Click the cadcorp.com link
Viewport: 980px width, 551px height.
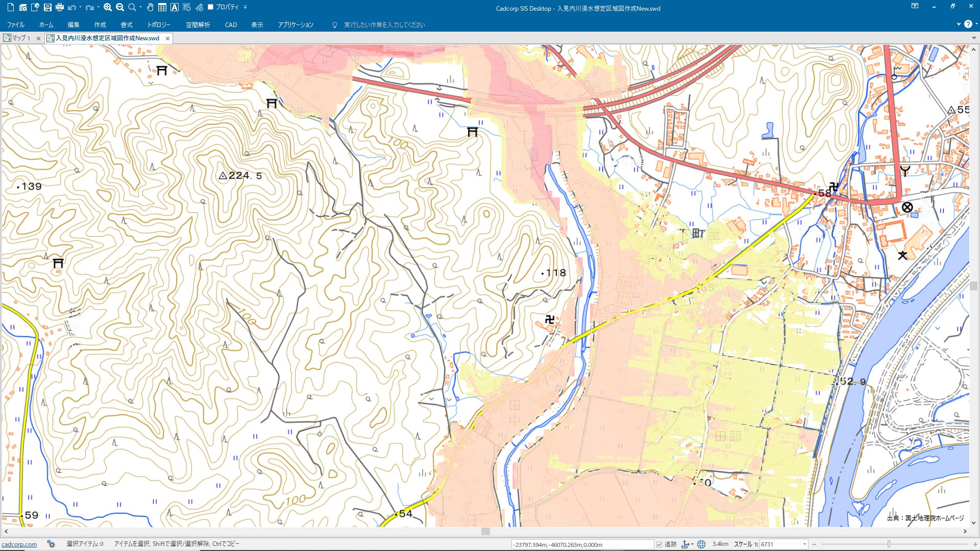coord(19,544)
